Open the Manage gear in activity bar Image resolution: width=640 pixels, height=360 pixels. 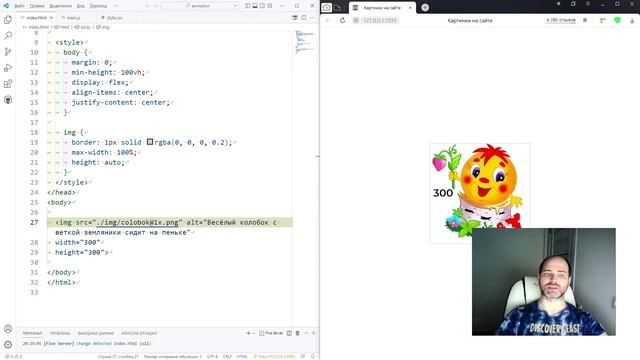[x=8, y=344]
